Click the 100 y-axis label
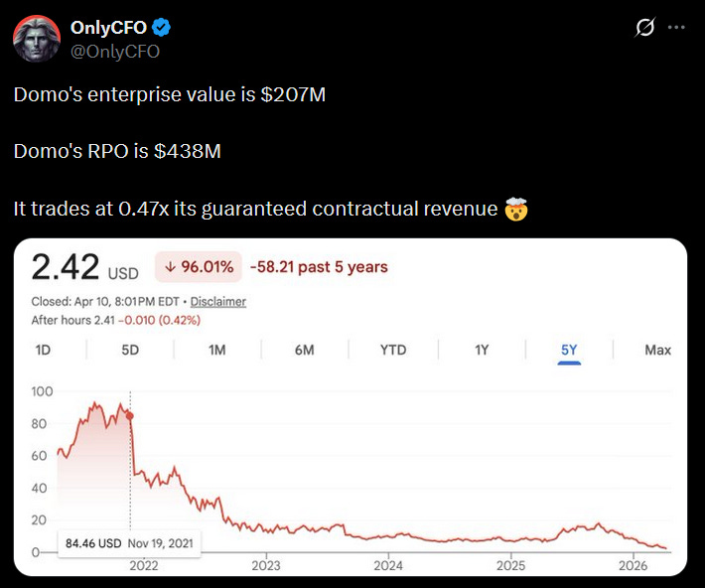The width and height of the screenshot is (705, 588). point(43,391)
